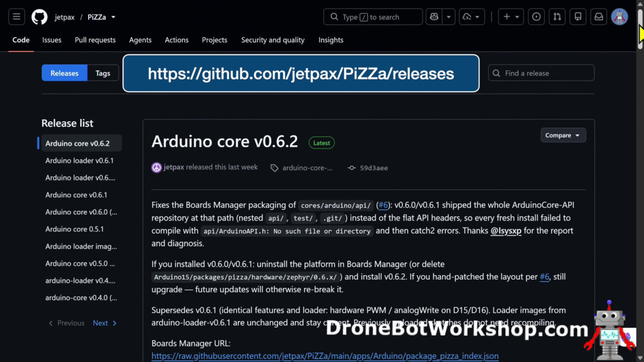
Task: Select the Code tab
Action: pyautogui.click(x=21, y=40)
